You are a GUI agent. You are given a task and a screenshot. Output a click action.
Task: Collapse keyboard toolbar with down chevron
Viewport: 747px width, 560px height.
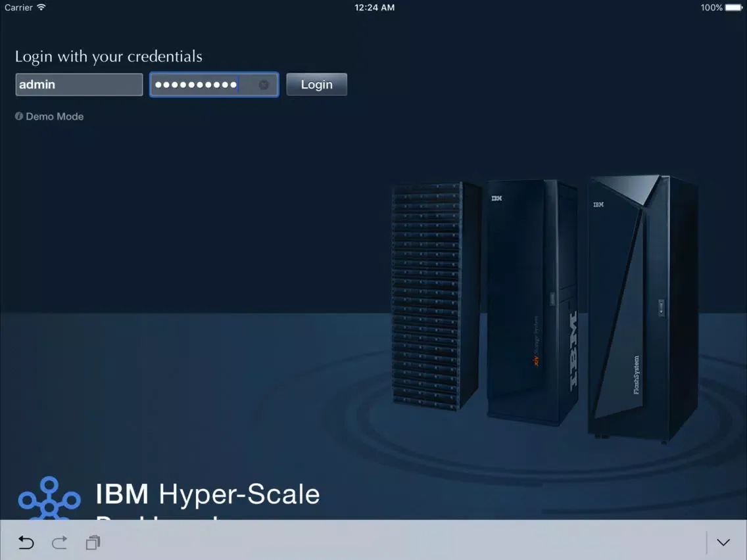tap(723, 542)
